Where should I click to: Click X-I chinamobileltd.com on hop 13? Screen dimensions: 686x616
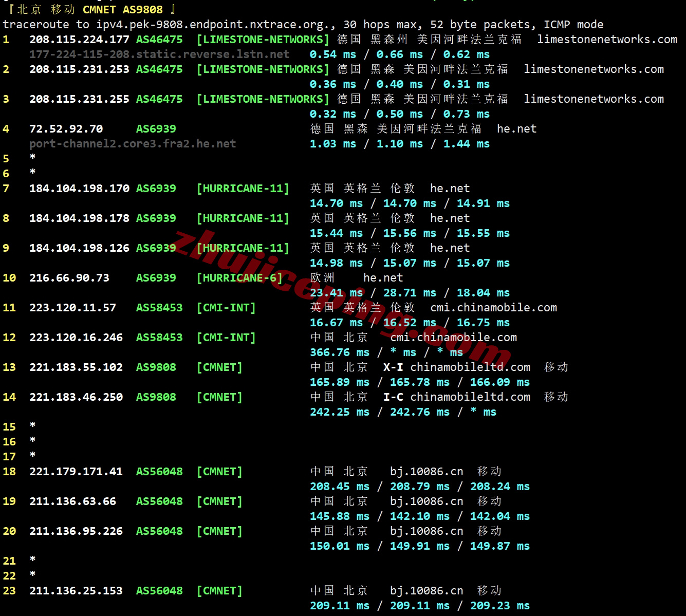coord(457,367)
